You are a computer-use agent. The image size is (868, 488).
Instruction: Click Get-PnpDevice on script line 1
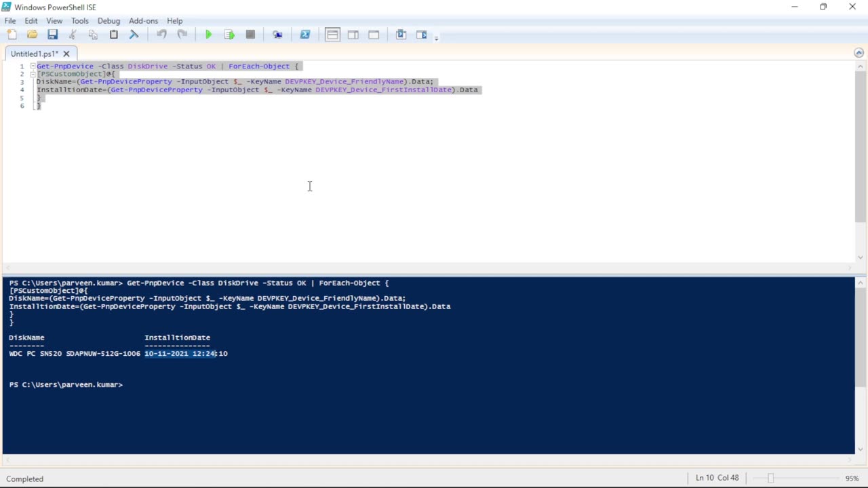(65, 66)
